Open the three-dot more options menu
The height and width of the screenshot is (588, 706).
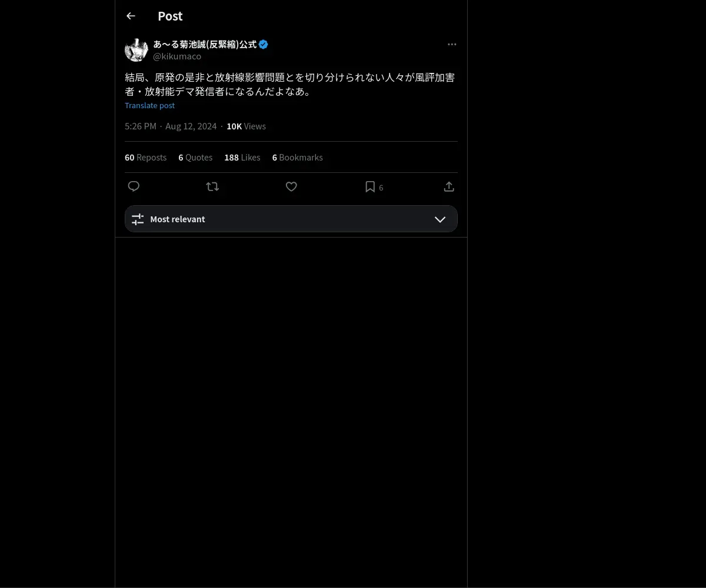coord(452,44)
